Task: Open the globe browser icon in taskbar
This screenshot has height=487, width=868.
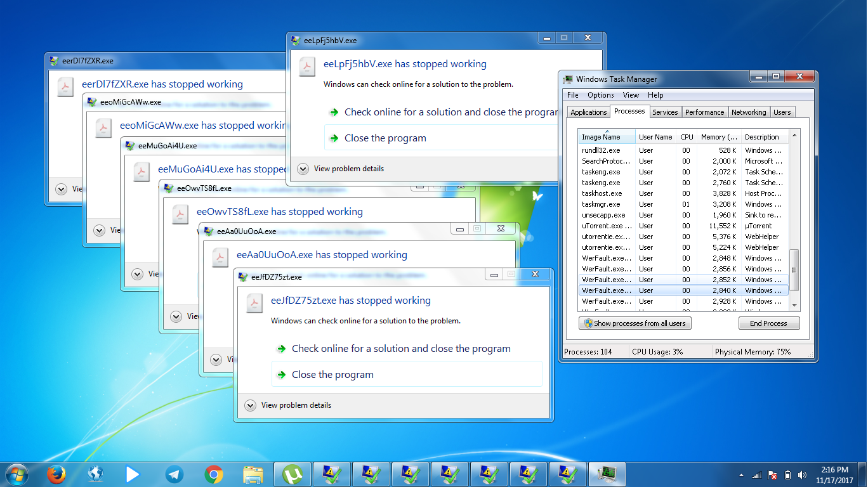Action: (96, 474)
